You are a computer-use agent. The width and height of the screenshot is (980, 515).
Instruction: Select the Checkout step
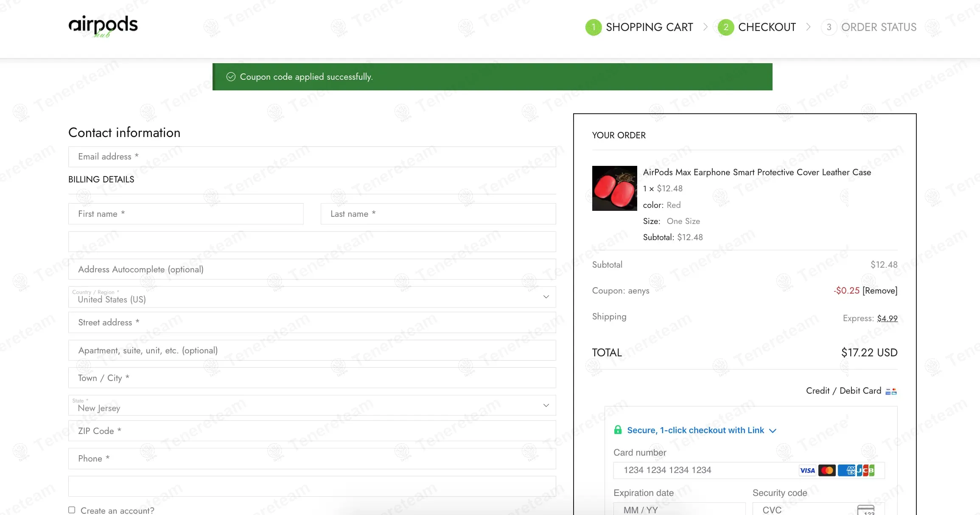coord(767,27)
